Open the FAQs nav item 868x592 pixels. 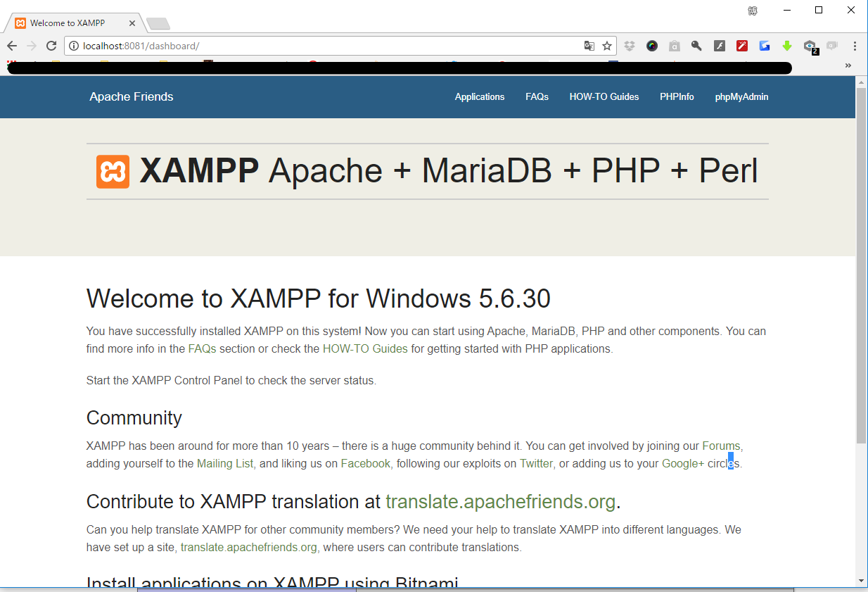click(x=537, y=97)
